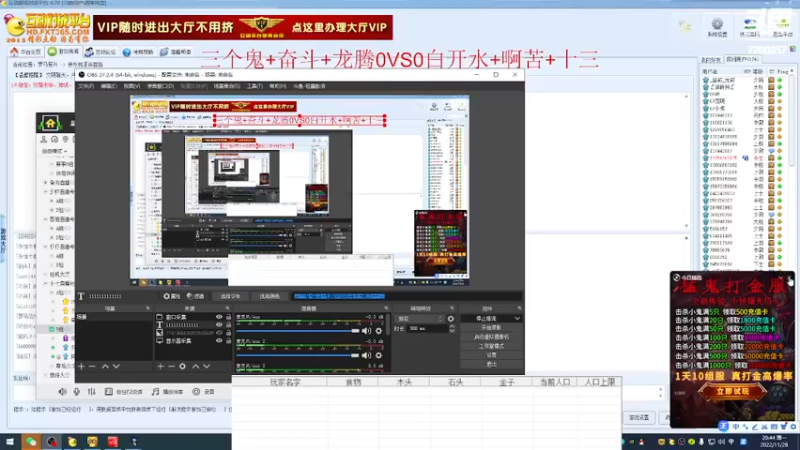Screen dimensions: 800x450
Task: Remove the selected source in OBS
Action: click(171, 366)
